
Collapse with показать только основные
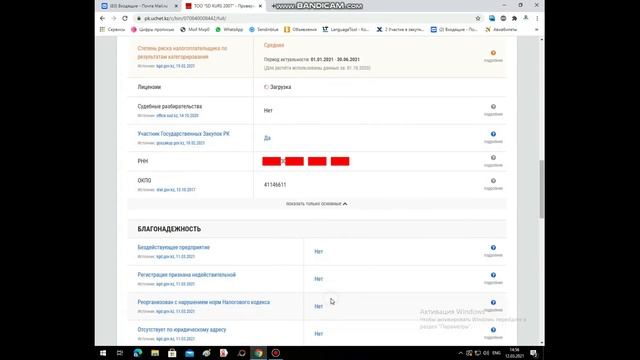pyautogui.click(x=316, y=204)
